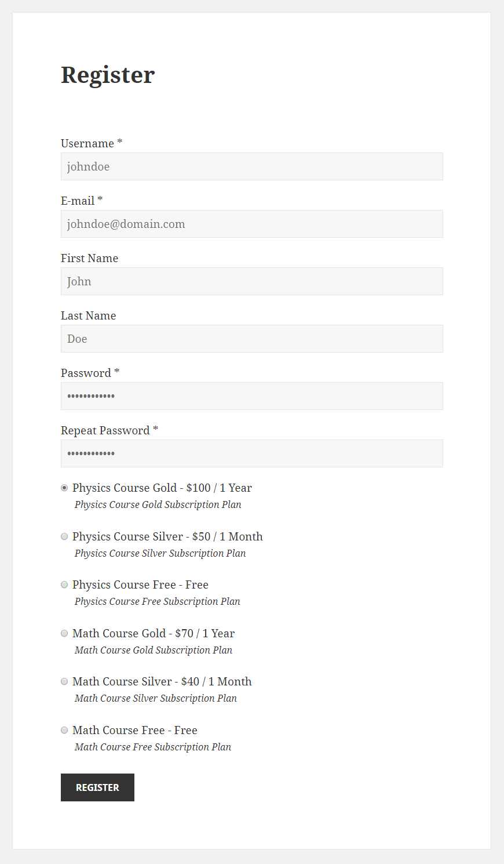Pick the Math Course Gold plan
Viewport: 504px width, 864px height.
[x=64, y=633]
